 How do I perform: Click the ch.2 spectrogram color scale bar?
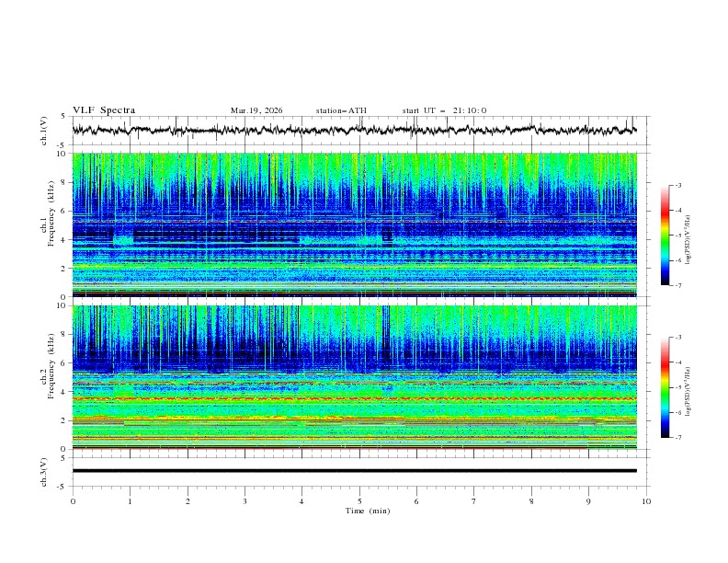[x=665, y=387]
